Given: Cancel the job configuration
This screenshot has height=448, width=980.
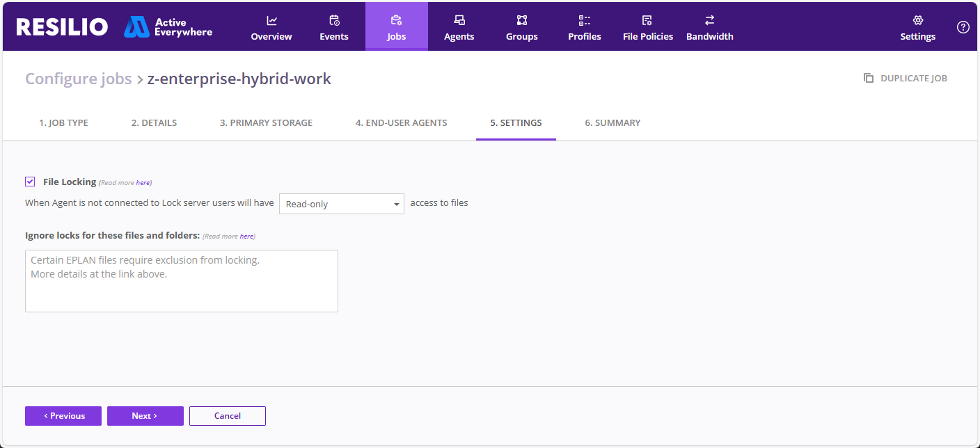Looking at the screenshot, I should click(228, 416).
